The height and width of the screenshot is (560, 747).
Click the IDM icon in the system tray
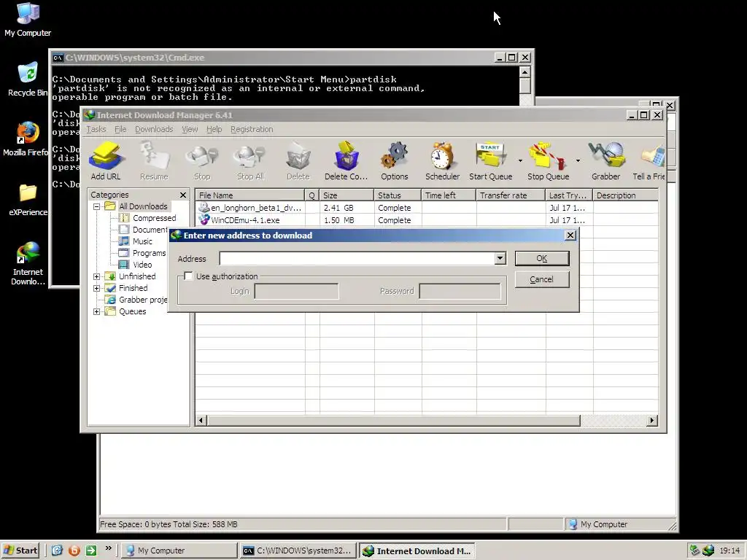[708, 551]
